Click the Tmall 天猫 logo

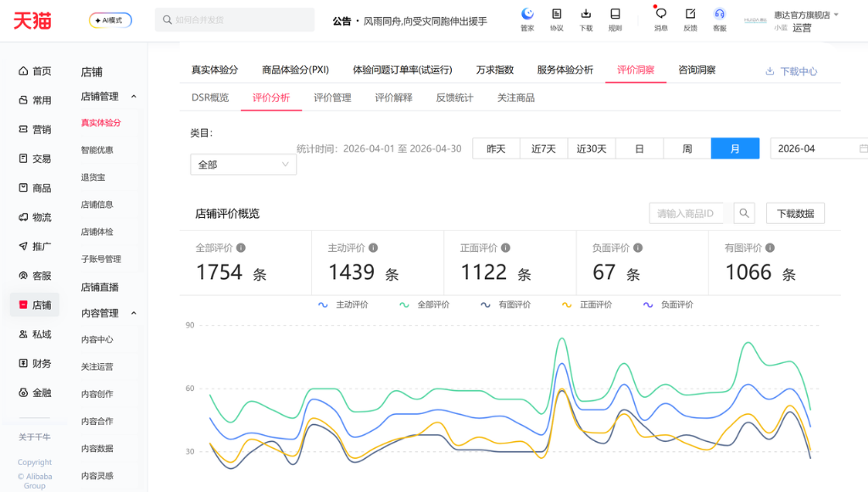(x=32, y=20)
